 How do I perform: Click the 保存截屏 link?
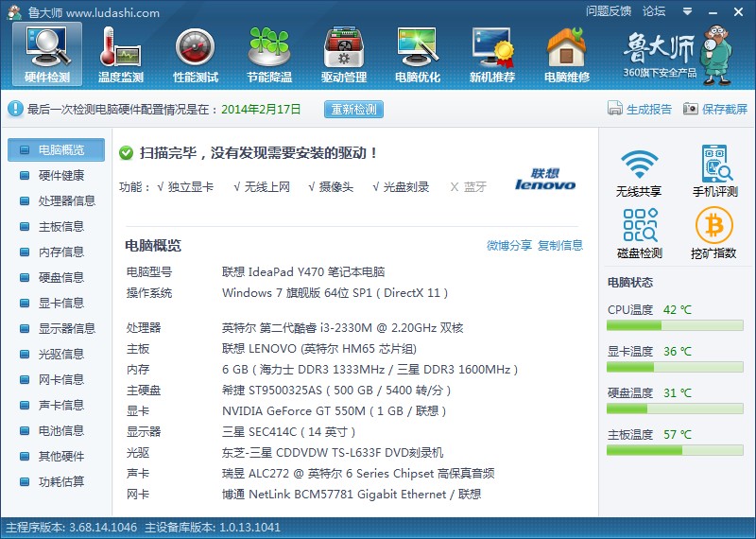(725, 110)
